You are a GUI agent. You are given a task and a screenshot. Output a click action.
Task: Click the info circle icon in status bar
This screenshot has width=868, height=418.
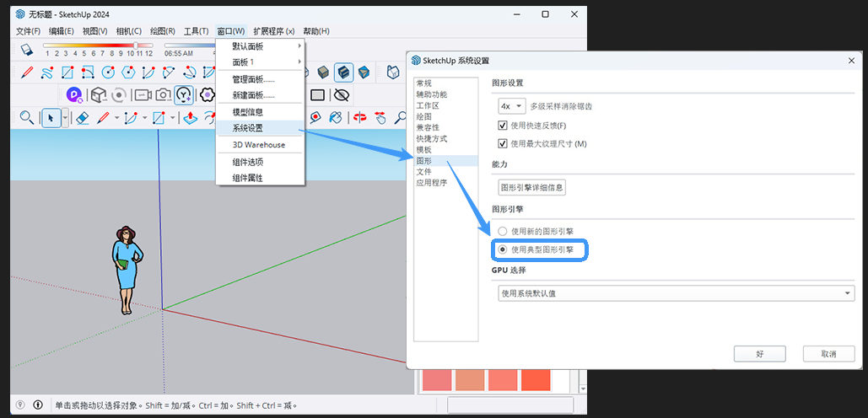point(38,405)
